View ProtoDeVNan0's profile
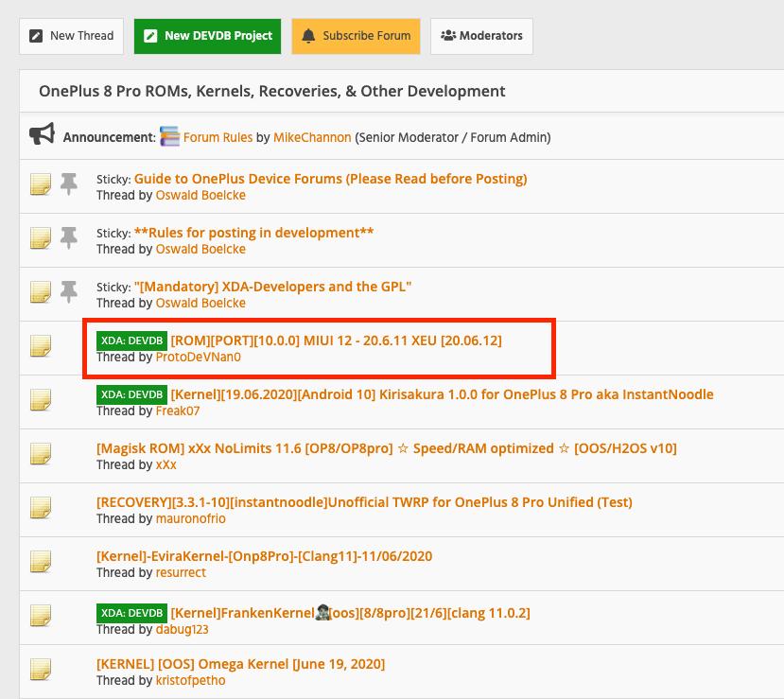The height and width of the screenshot is (699, 784). 198,357
